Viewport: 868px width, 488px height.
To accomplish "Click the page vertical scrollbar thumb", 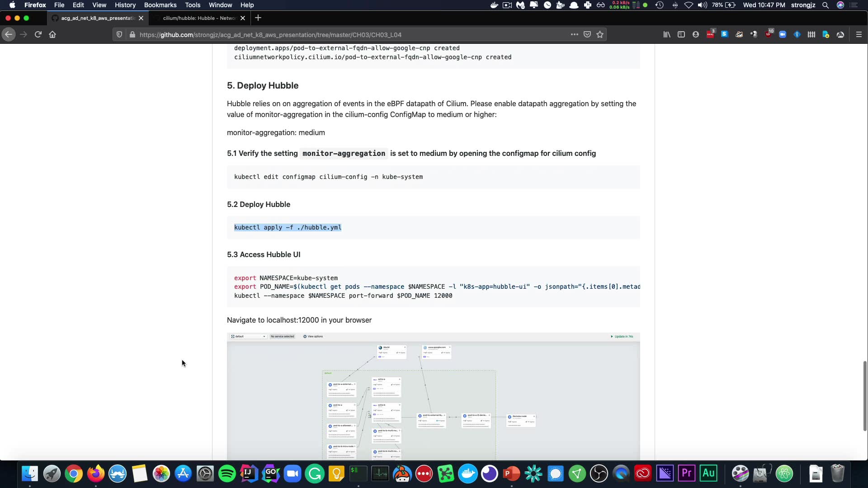I will coord(864,395).
